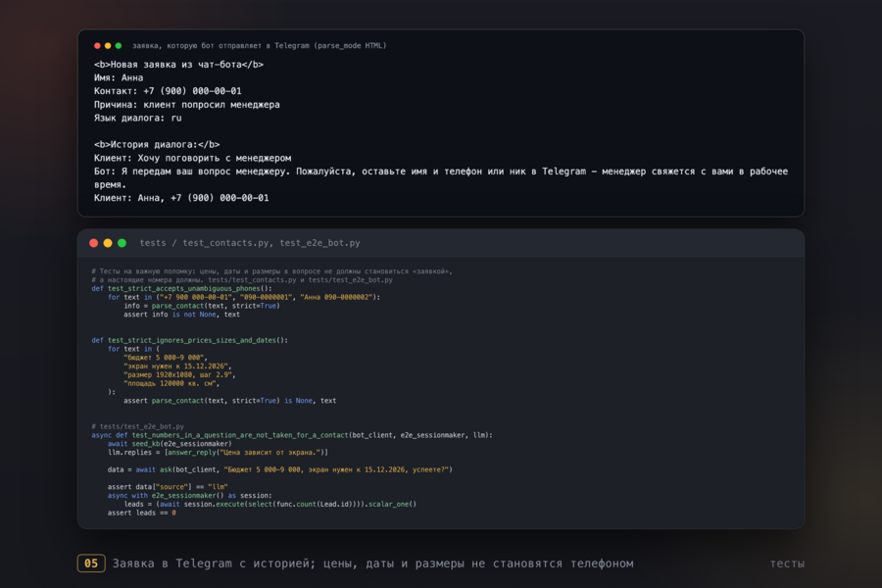
Task: Select the string "бюджет 5 000-9 000" in the list
Action: pyautogui.click(x=164, y=358)
